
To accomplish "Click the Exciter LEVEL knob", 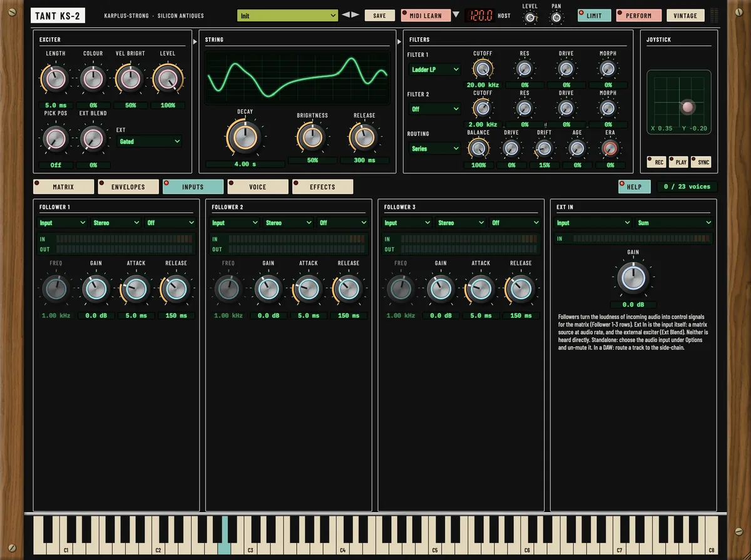I will (168, 79).
